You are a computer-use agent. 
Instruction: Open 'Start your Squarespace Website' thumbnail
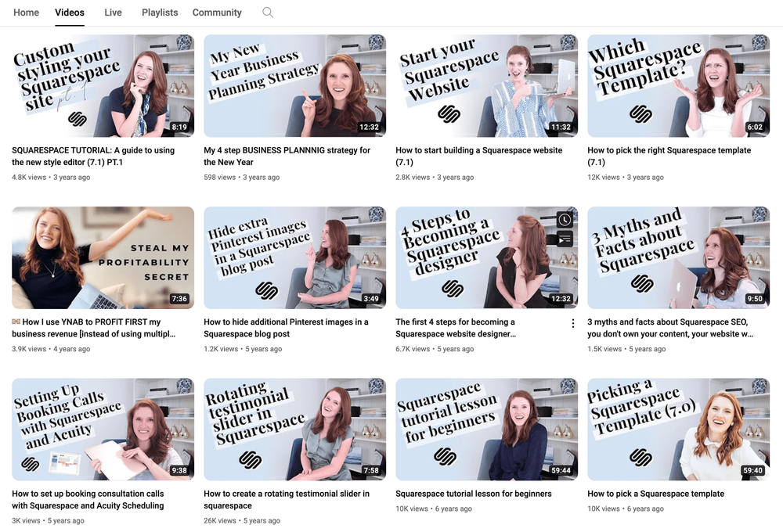point(486,85)
